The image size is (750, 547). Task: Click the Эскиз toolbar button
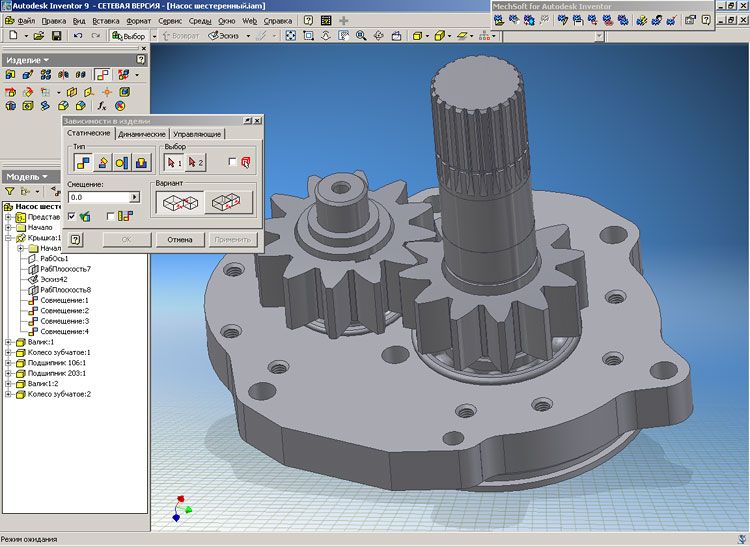224,36
